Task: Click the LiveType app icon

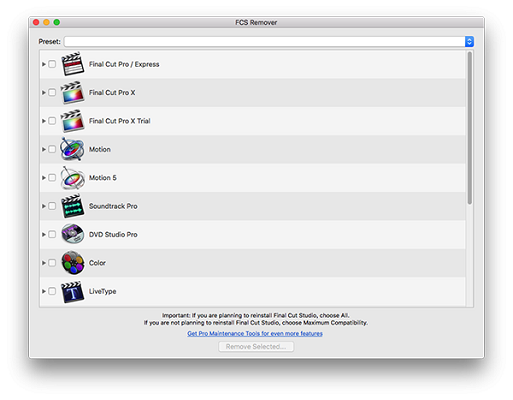Action: pos(72,291)
